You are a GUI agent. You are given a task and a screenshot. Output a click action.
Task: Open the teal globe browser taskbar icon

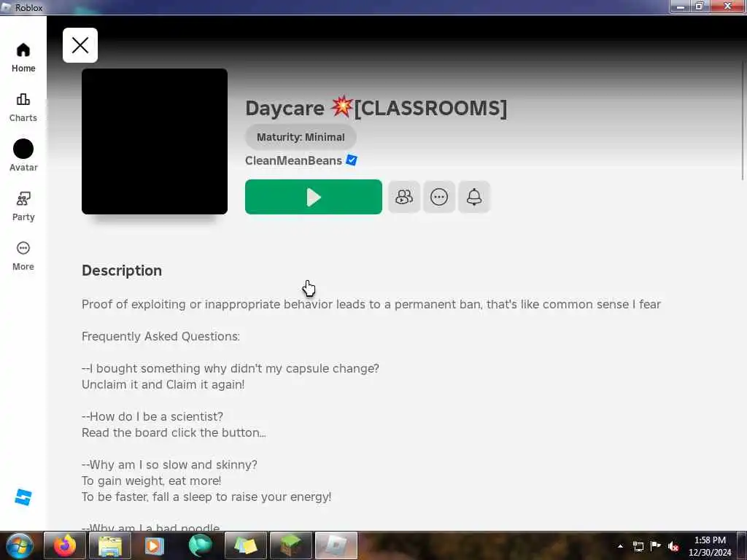pyautogui.click(x=200, y=545)
